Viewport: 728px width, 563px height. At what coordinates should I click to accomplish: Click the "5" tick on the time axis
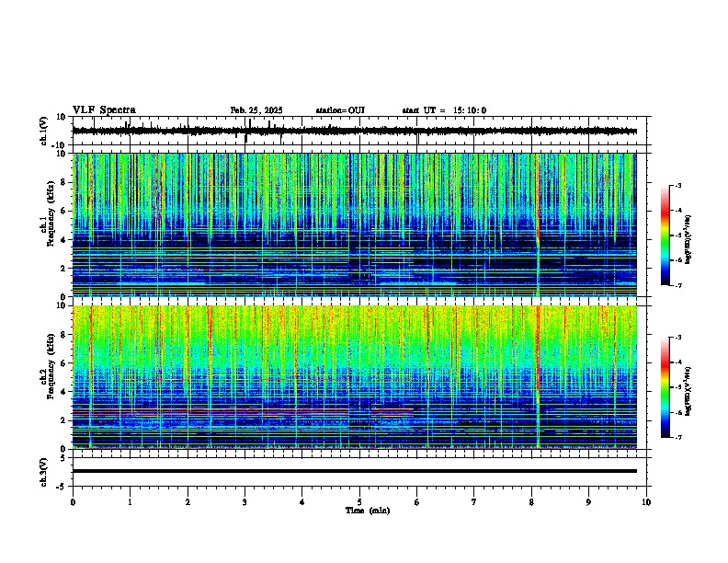[359, 502]
